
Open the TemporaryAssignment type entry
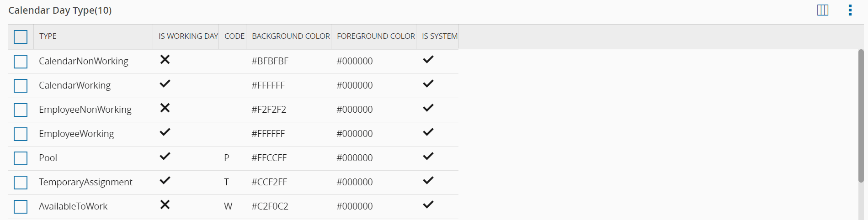pos(85,182)
